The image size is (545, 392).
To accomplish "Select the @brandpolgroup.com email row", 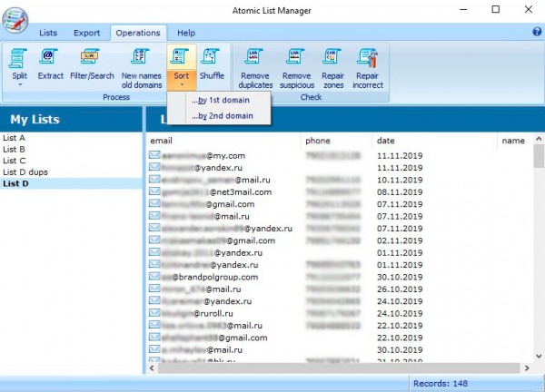I will tap(339, 277).
